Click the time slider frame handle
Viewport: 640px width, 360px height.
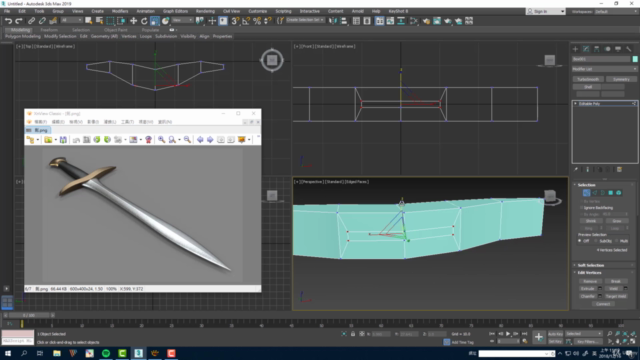(29, 315)
